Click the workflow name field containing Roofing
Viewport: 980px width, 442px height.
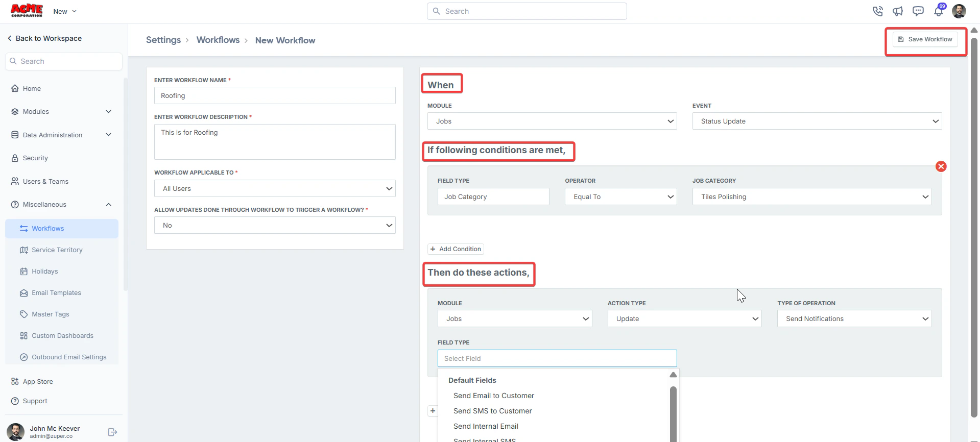275,95
